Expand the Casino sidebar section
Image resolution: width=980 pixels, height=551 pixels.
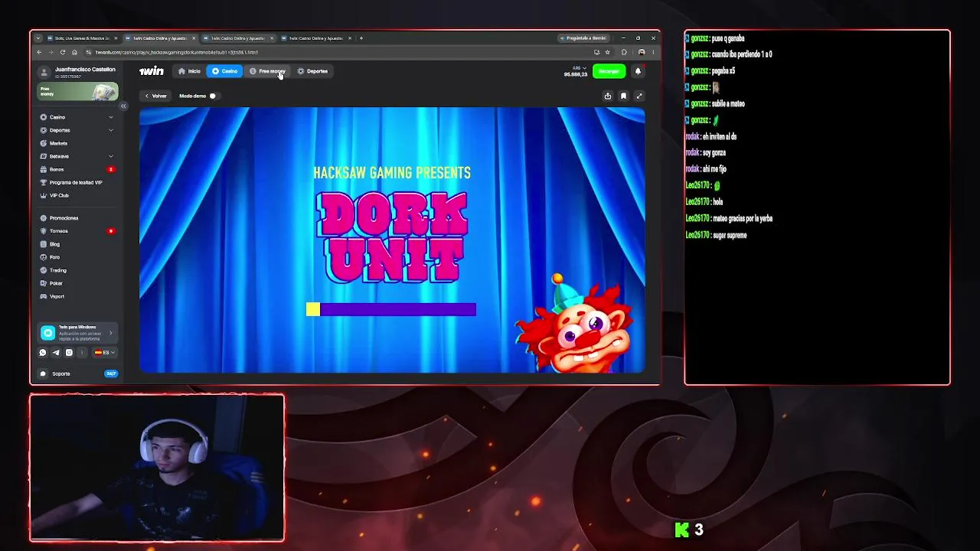click(x=111, y=117)
